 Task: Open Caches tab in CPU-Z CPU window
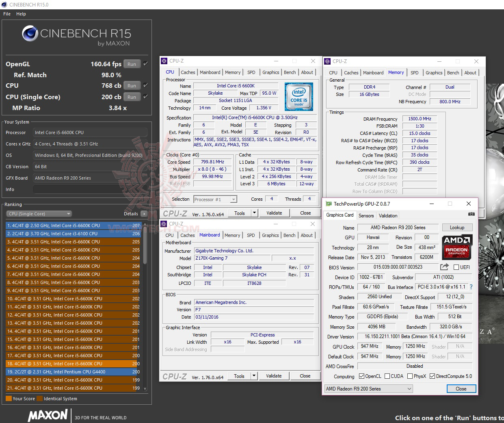coord(188,72)
